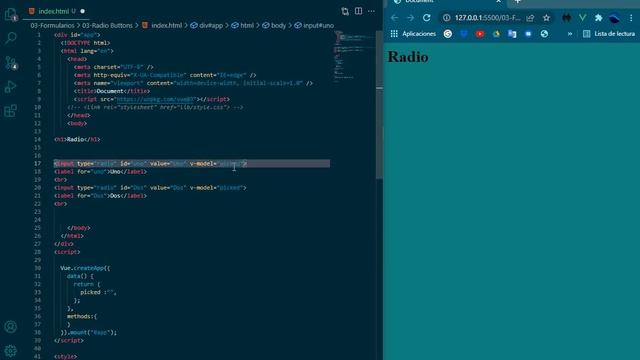Image resolution: width=640 pixels, height=360 pixels.
Task: Open the Google bookmark icon
Action: pos(448,34)
